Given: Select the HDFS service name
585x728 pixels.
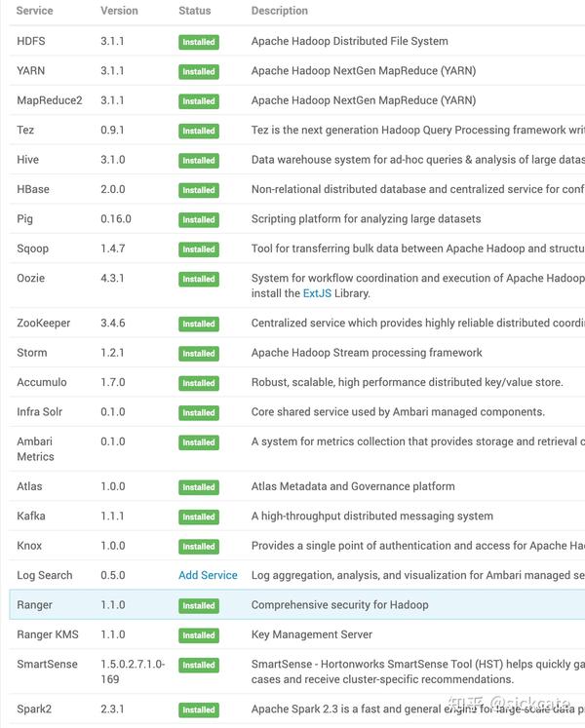Looking at the screenshot, I should 31,41.
